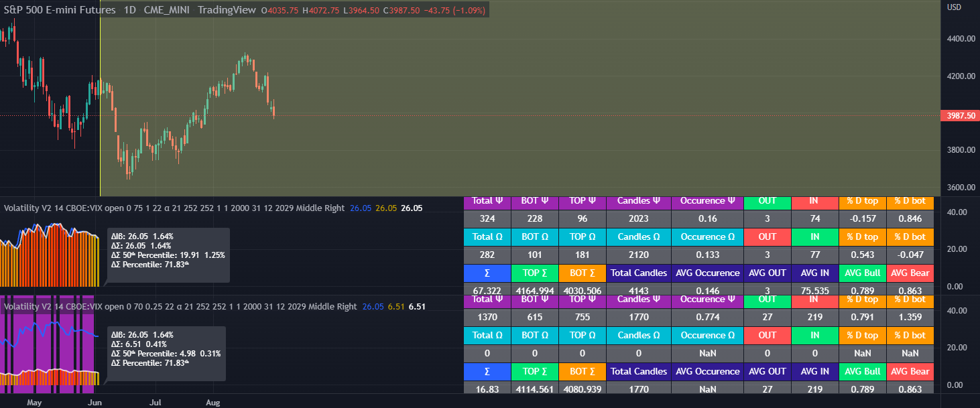This screenshot has height=408, width=980.
Task: Click the table cell showing 75.535
Action: [814, 290]
